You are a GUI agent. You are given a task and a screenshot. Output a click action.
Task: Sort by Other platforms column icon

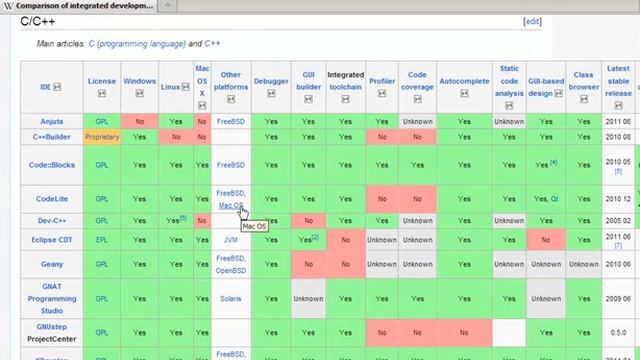tap(231, 99)
